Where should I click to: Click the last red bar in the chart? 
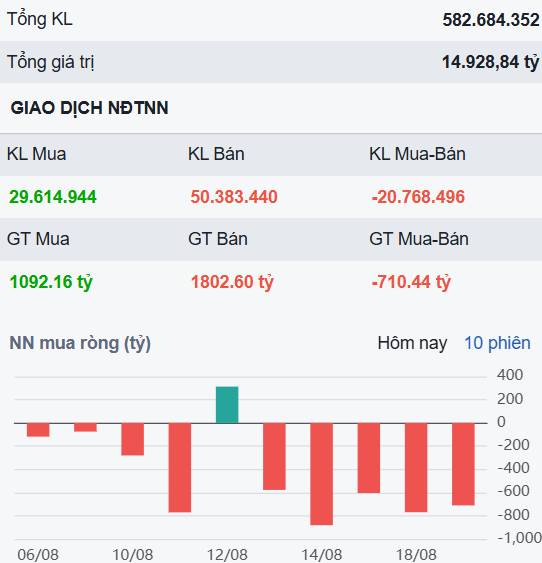click(463, 465)
